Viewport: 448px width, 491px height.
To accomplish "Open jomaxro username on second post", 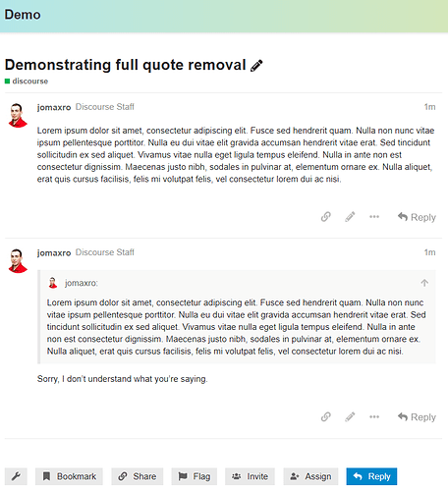I will 54,252.
